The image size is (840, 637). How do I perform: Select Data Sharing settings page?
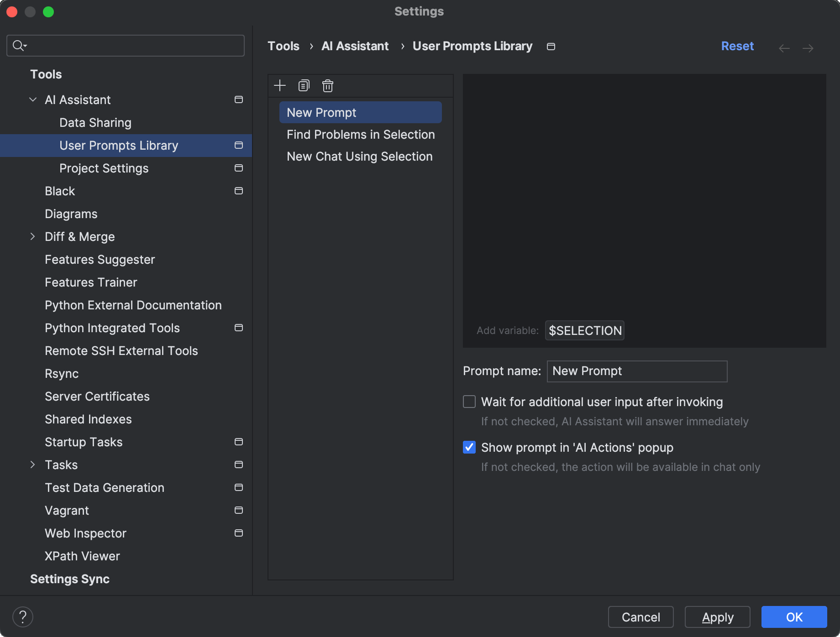[x=95, y=122]
